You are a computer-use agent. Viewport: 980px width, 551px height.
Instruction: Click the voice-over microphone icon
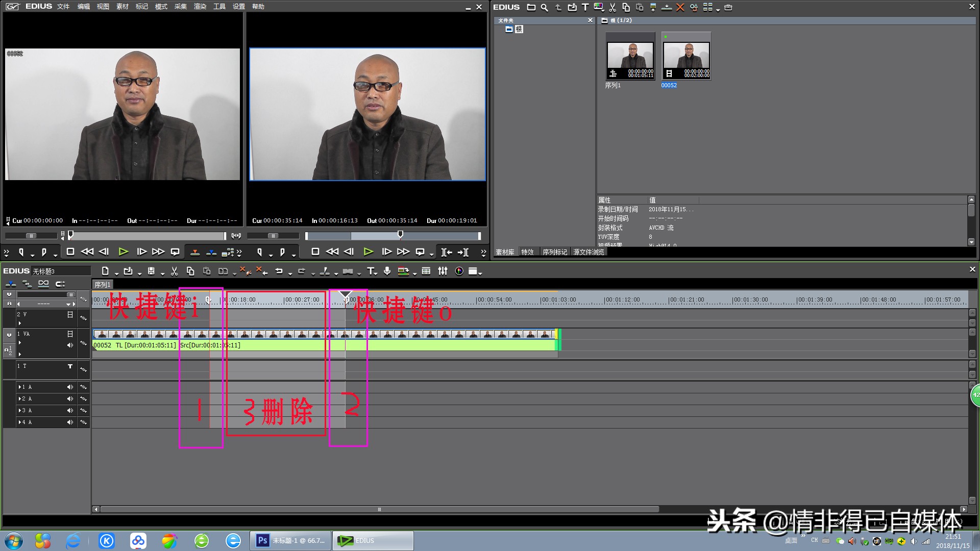point(387,271)
